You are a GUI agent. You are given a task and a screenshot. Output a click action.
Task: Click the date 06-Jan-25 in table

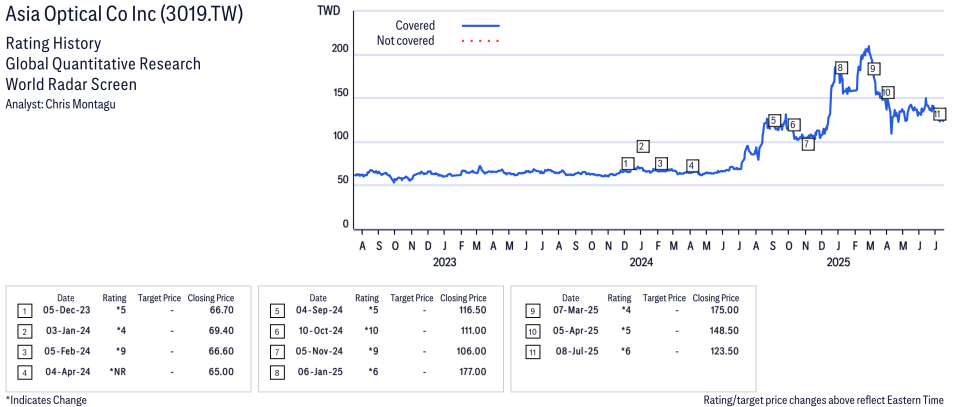pos(319,372)
